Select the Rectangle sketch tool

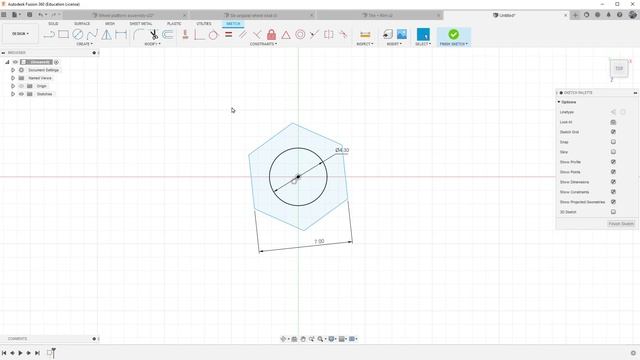[x=63, y=34]
